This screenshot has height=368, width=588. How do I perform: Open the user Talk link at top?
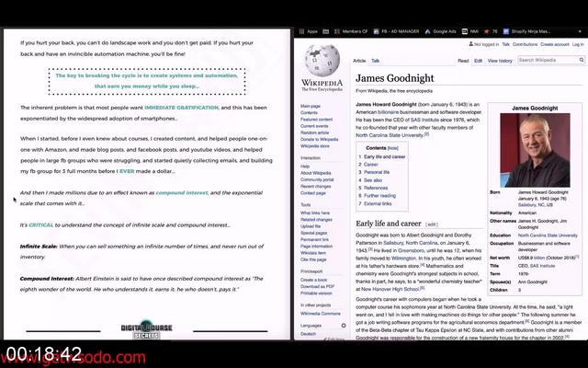click(505, 44)
